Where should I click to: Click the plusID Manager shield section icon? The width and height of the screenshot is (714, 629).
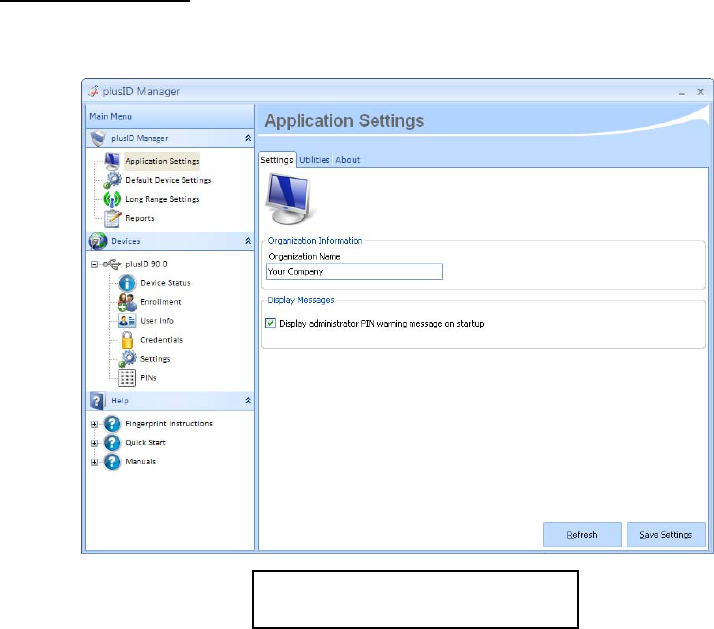click(x=98, y=138)
